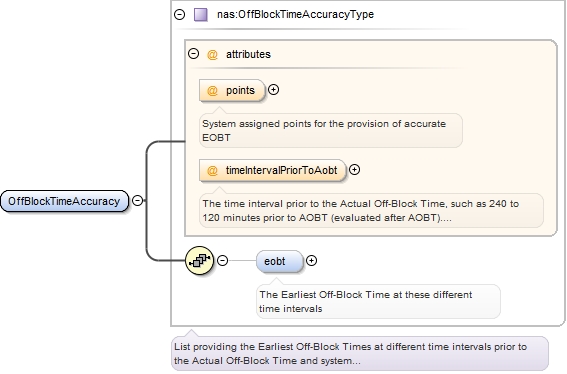The height and width of the screenshot is (374, 567).
Task: Collapse the OffBlockTimeAccuracy node
Action: [x=137, y=200]
